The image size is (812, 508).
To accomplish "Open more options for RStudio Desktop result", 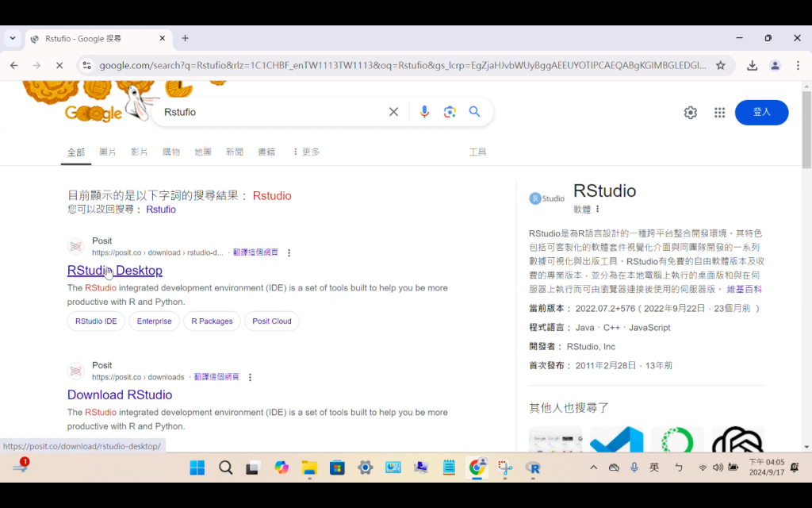I will coord(289,253).
